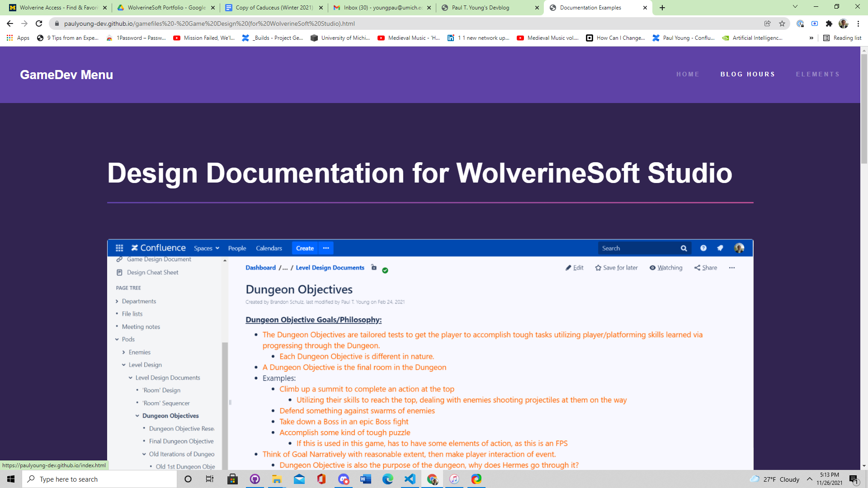Open ELEMENTS navigation link
Image resolution: width=868 pixels, height=488 pixels.
tap(818, 74)
